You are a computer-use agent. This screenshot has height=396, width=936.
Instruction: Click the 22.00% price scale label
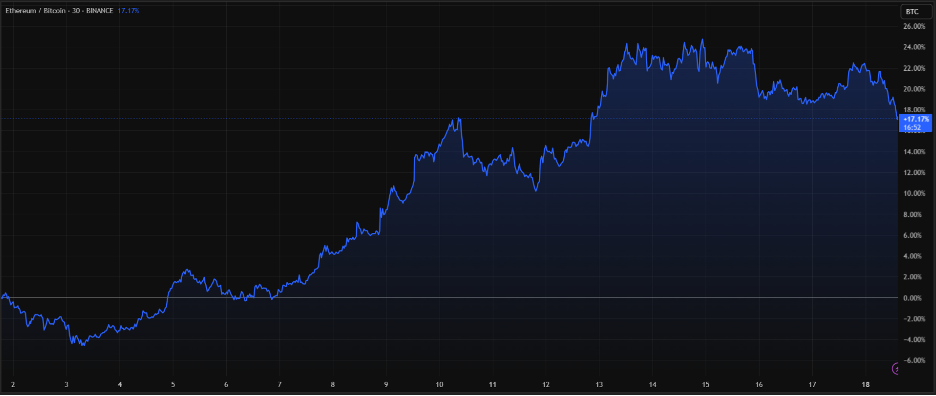tap(915, 69)
